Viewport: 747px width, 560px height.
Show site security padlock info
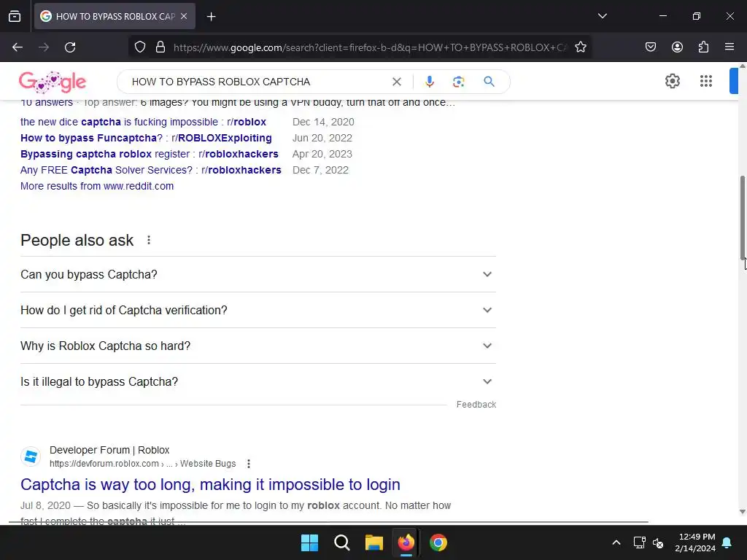(x=160, y=47)
